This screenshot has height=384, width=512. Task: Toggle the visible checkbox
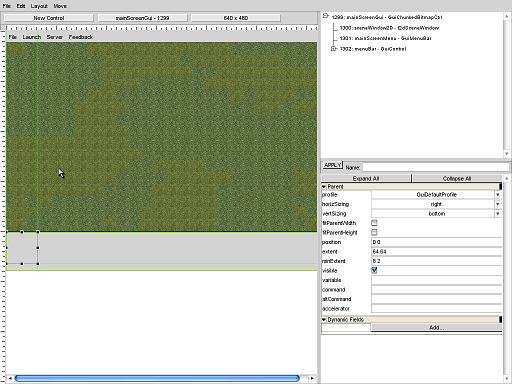point(374,270)
